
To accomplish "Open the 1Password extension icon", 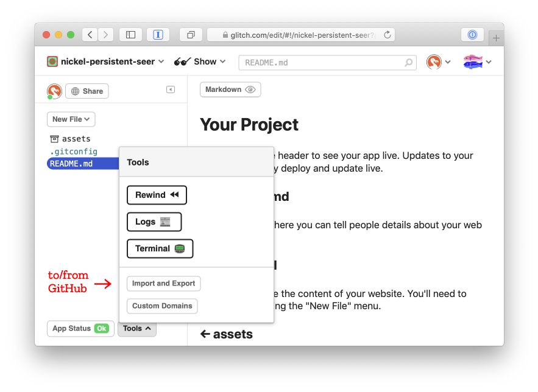I will pyautogui.click(x=472, y=35).
